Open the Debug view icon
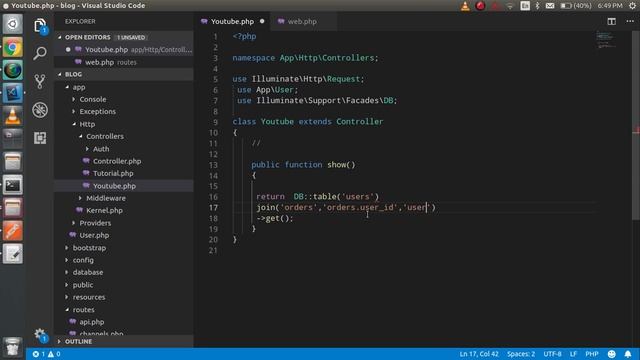 click(40, 110)
